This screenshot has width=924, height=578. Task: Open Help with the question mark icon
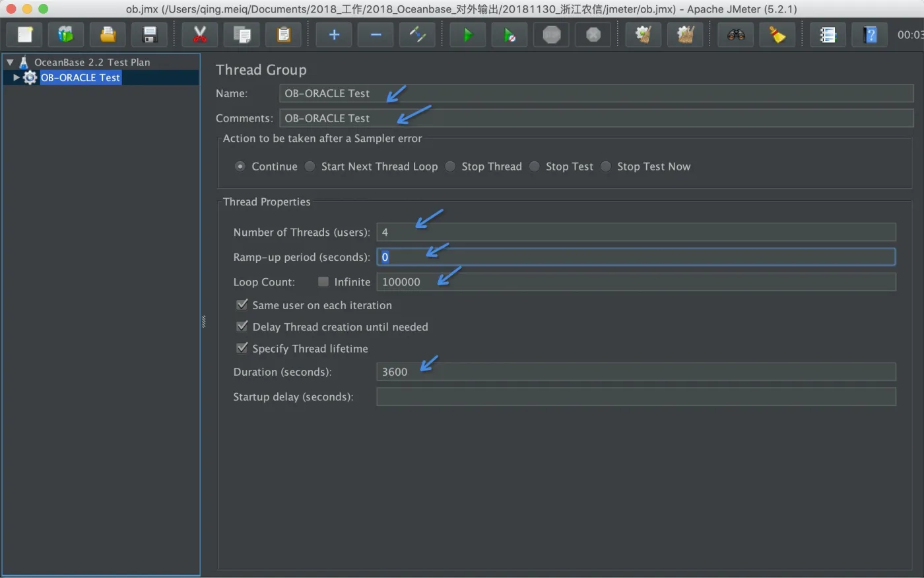coord(870,34)
